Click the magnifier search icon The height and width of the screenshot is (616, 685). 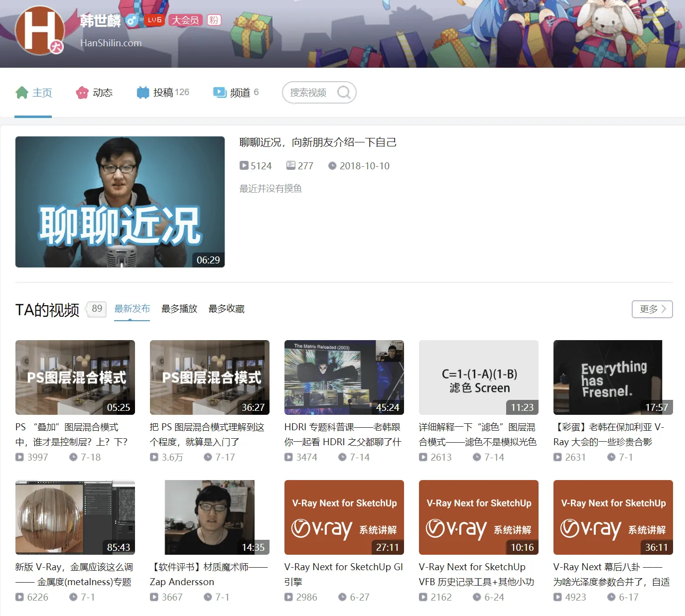pyautogui.click(x=344, y=93)
